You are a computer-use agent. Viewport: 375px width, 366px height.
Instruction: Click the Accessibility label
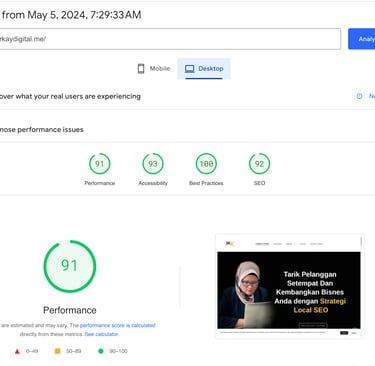click(153, 183)
